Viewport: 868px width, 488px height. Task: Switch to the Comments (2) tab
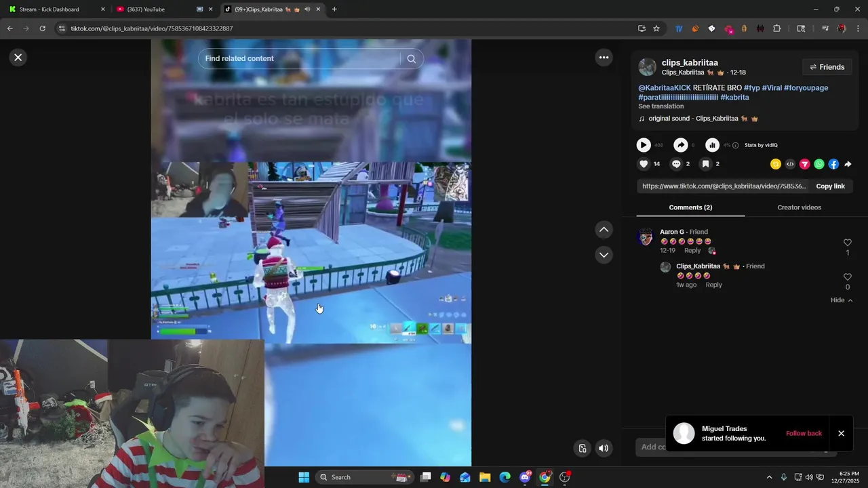690,207
